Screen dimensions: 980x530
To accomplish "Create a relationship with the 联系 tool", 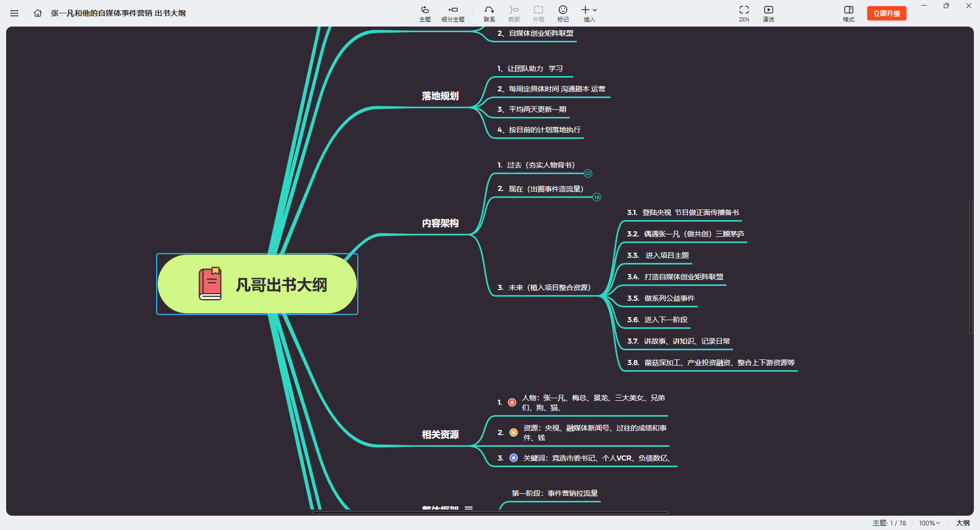I will point(488,13).
